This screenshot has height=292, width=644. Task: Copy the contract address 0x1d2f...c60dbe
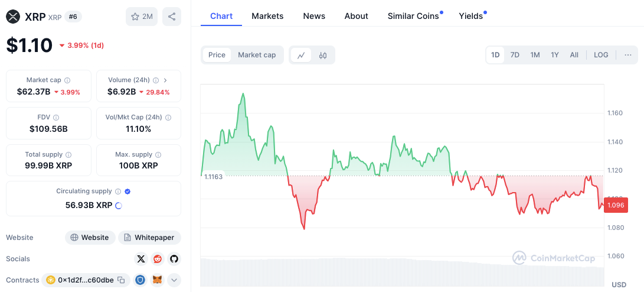coord(121,280)
